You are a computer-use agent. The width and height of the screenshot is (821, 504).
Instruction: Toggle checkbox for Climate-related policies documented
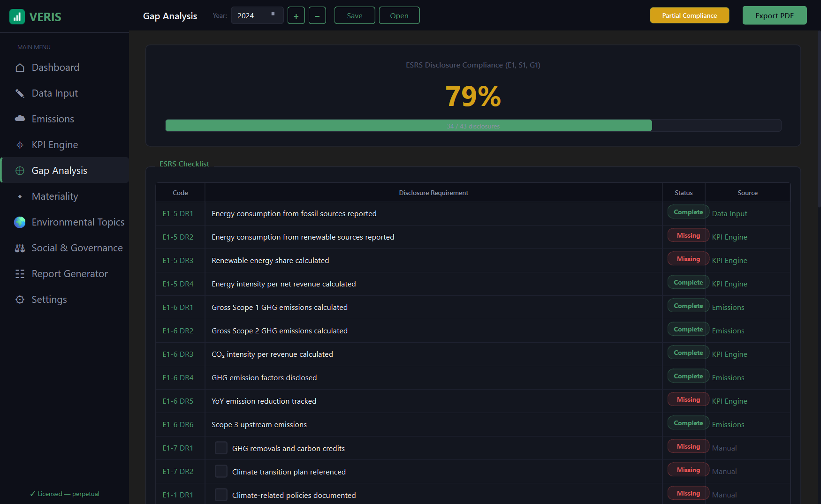coord(221,495)
